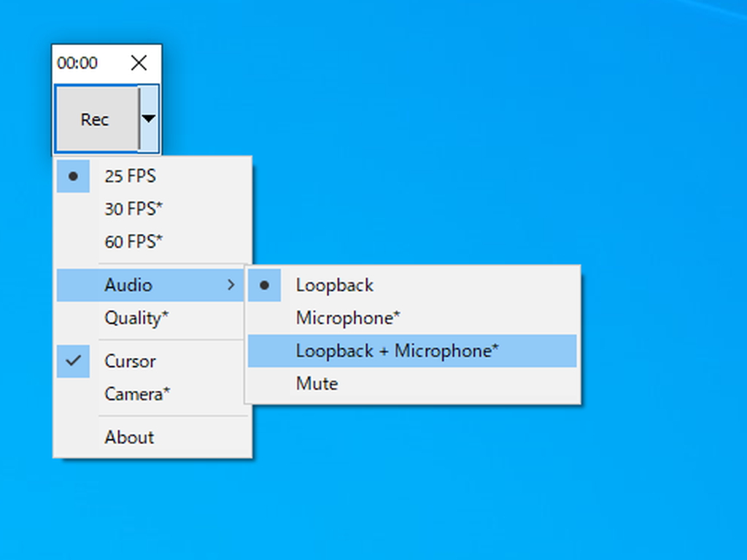This screenshot has height=560, width=747.
Task: Select Mute in the Audio submenu
Action: tap(412, 384)
